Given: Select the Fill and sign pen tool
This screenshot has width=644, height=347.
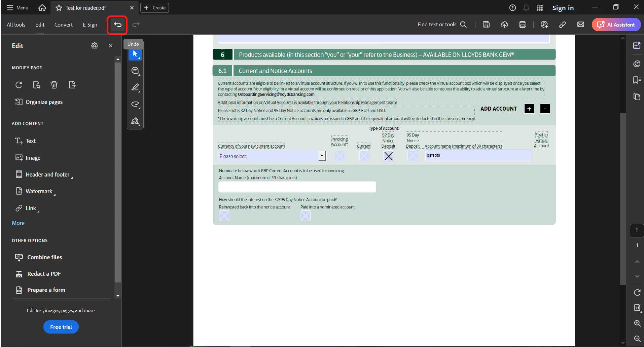Looking at the screenshot, I should pos(135,121).
